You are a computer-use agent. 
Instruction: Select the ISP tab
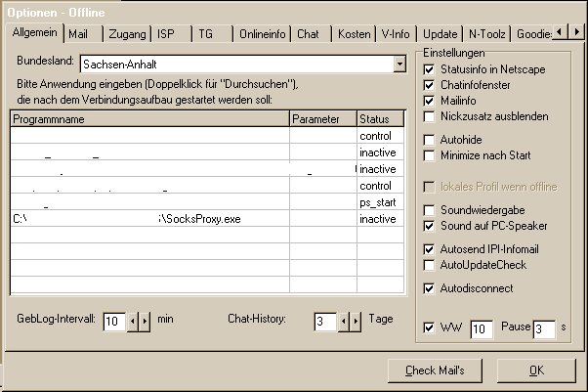[172, 34]
